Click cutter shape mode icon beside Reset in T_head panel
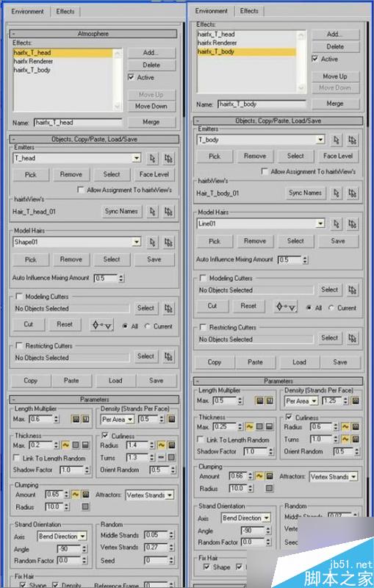Viewport: 374px width, 588px height. click(x=101, y=326)
